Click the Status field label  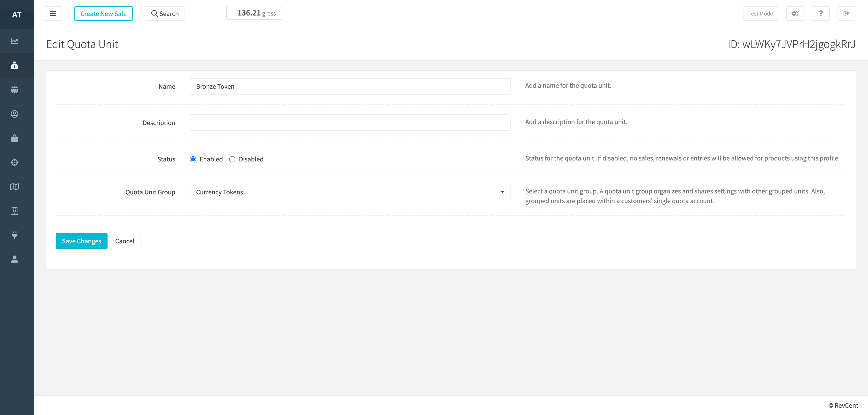point(166,159)
